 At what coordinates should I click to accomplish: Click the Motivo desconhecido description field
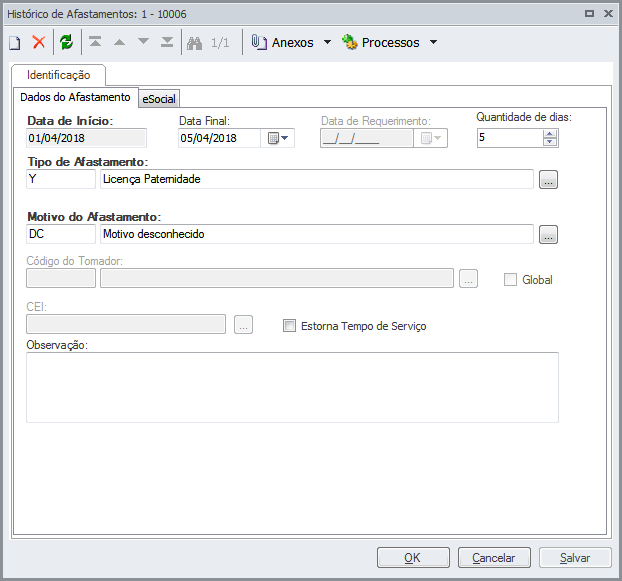pos(317,234)
